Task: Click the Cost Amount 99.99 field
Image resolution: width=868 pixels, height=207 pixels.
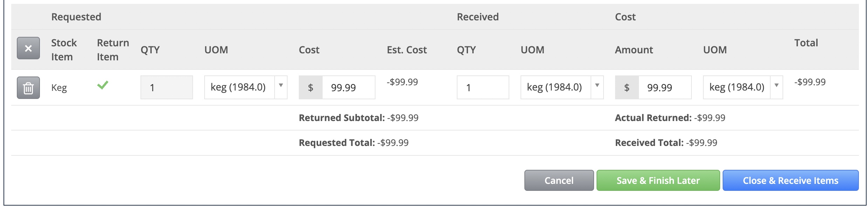Action: pyautogui.click(x=665, y=87)
